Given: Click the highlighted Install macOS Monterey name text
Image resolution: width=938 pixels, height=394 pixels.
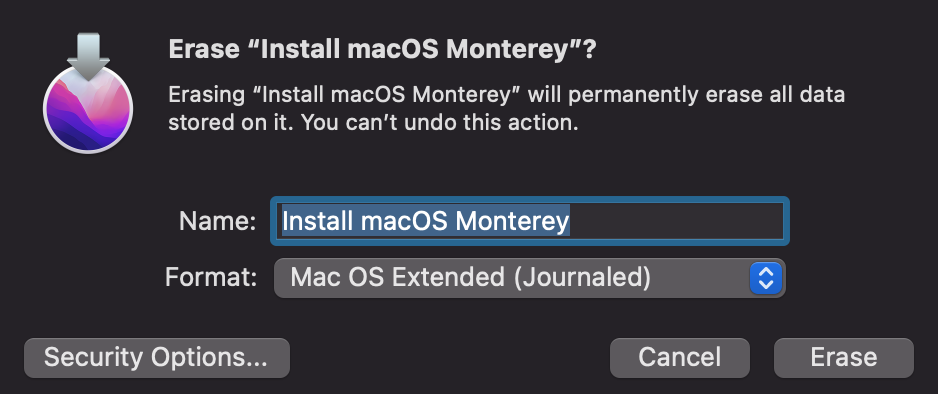Looking at the screenshot, I should click(425, 221).
